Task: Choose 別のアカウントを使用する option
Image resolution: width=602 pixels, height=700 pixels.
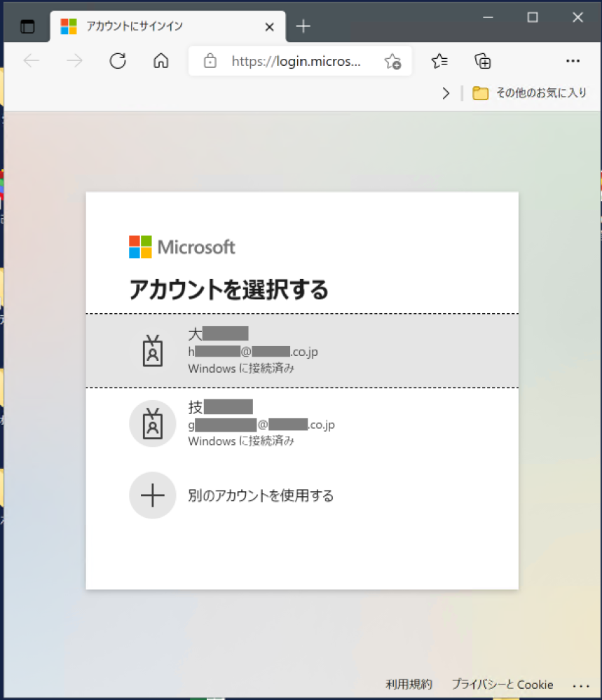Action: click(261, 495)
